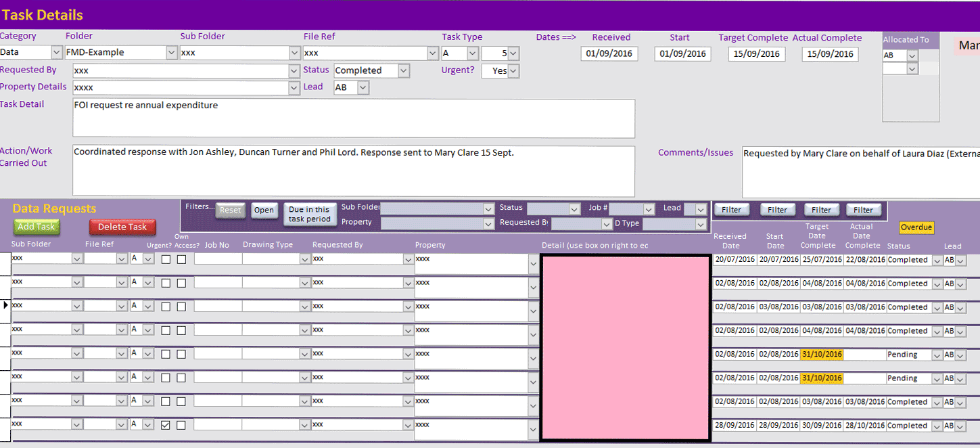Viewport: 980px width, 448px height.
Task: Open the Lead dropdown showing AB
Action: click(x=363, y=87)
